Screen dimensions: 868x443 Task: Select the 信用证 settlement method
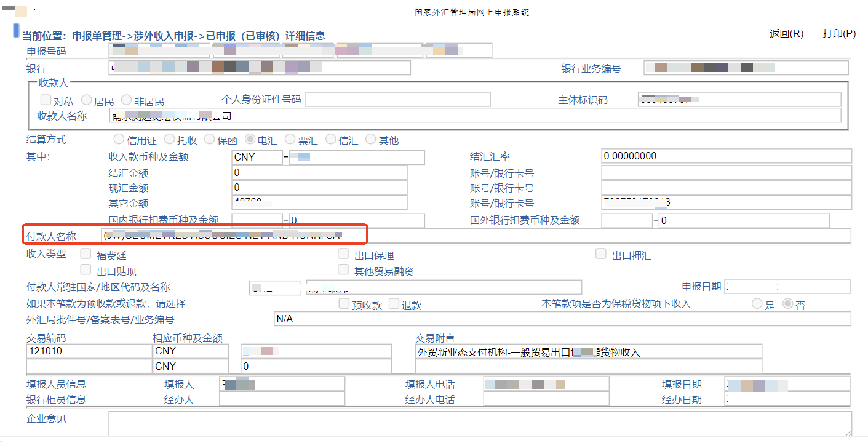coord(118,140)
